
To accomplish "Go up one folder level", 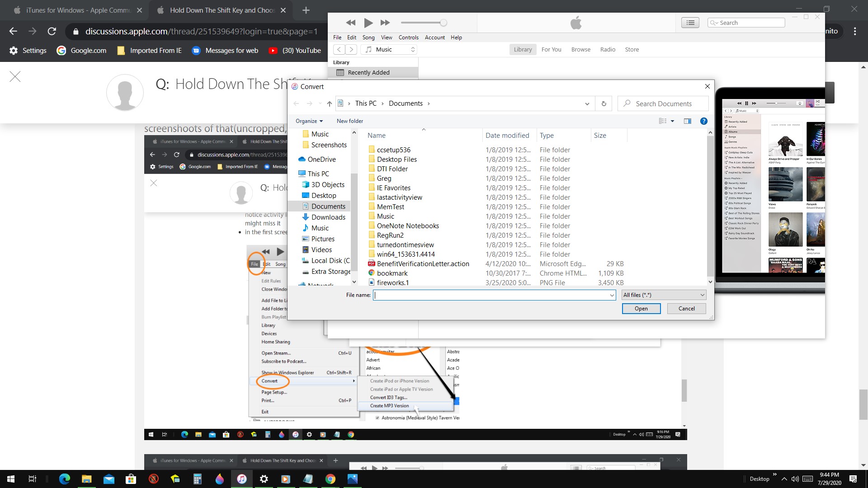I will (x=329, y=103).
